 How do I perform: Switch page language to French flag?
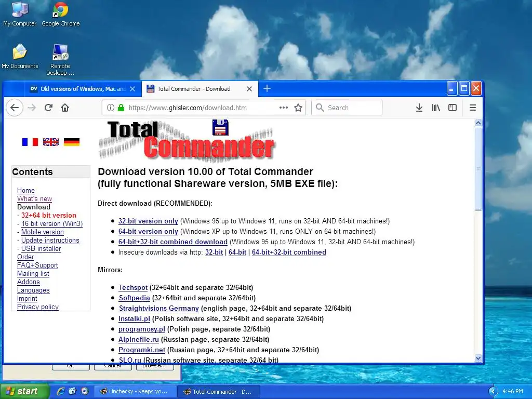pos(30,142)
